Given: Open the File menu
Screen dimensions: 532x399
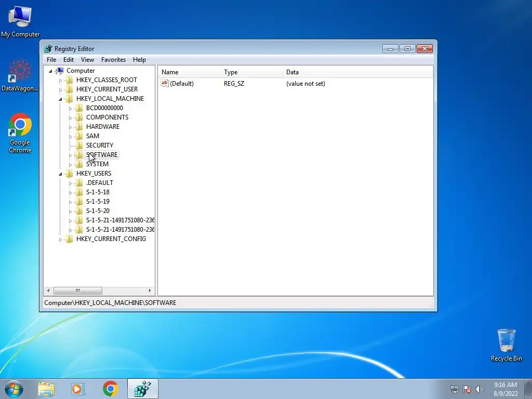Looking at the screenshot, I should click(51, 60).
